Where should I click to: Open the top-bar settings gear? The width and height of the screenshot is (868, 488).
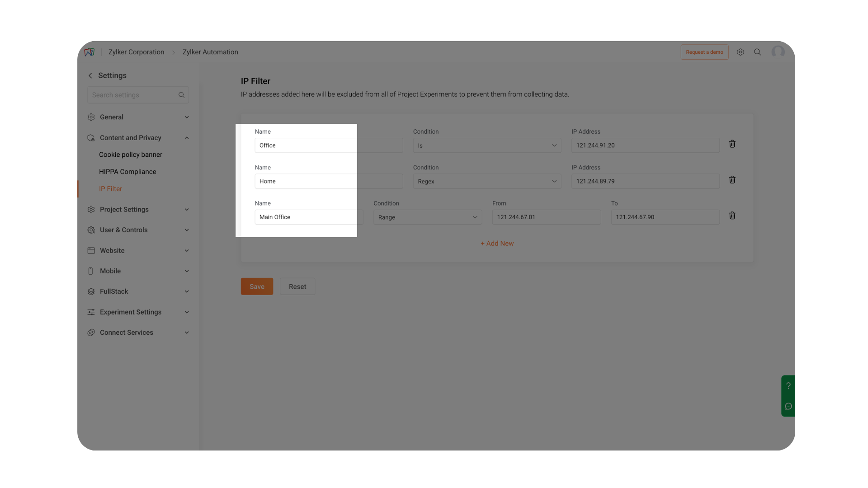pyautogui.click(x=741, y=52)
